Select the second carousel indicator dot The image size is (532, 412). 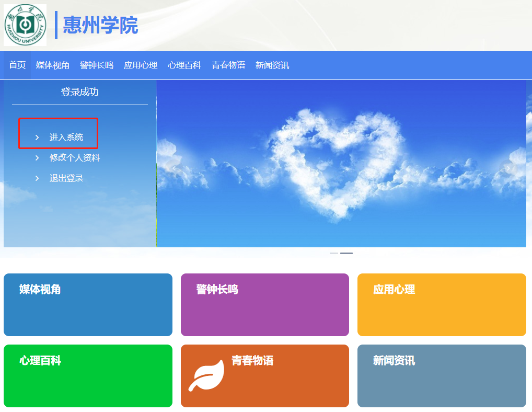tap(348, 253)
